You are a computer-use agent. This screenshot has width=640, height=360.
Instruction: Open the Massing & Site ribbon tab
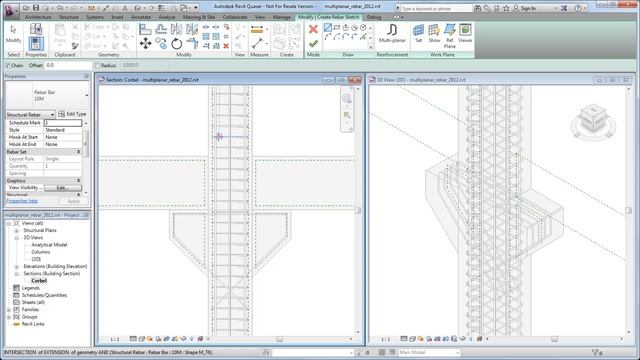199,17
